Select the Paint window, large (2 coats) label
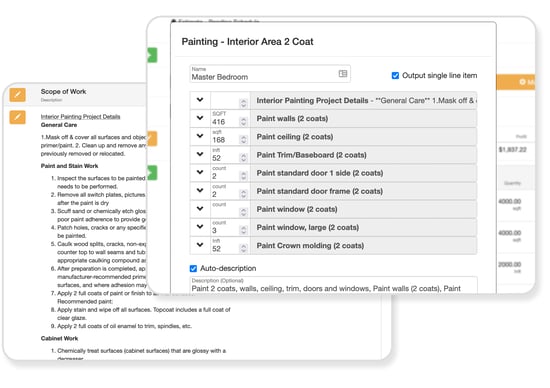Image resolution: width=550 pixels, height=388 pixels. coord(308,227)
